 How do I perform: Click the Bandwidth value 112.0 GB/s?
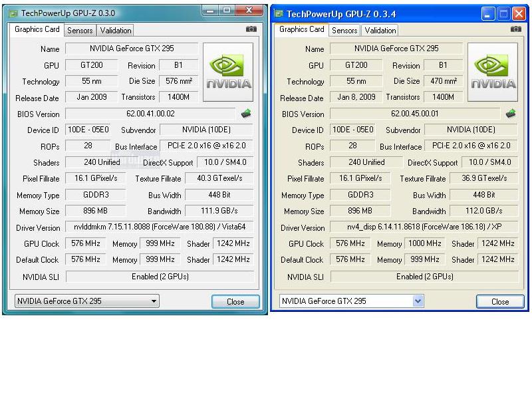484,211
